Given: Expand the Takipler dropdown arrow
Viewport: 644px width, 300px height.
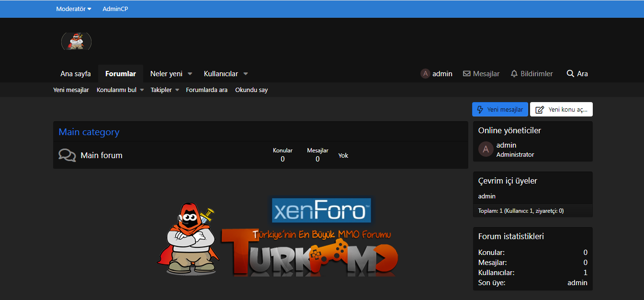Looking at the screenshot, I should pos(177,90).
